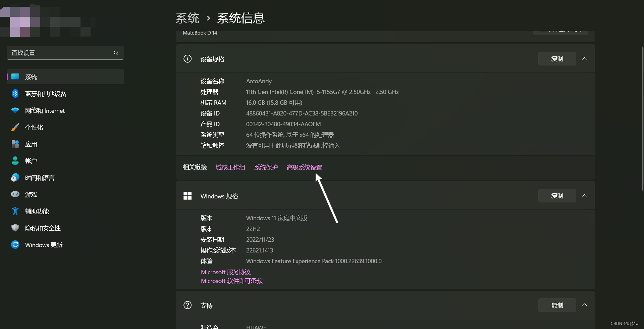Image resolution: width=644 pixels, height=329 pixels.
Task: Open Microsoft 服务协议 link
Action: tap(226, 272)
